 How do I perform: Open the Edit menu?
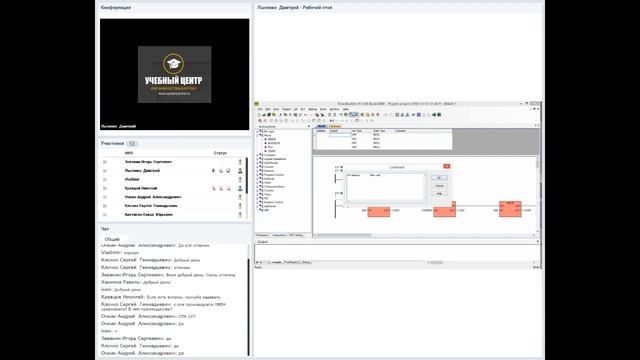point(268,109)
